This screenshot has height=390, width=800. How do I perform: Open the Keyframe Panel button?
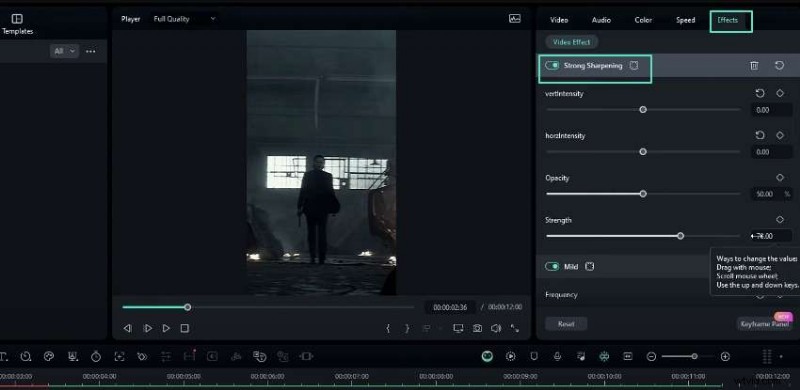coord(764,324)
